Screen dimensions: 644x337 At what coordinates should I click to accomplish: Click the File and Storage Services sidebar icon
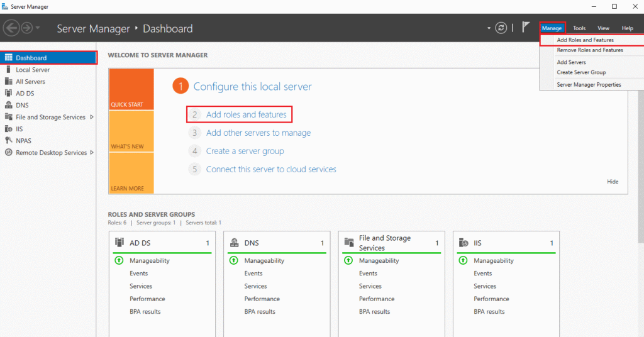[8, 117]
